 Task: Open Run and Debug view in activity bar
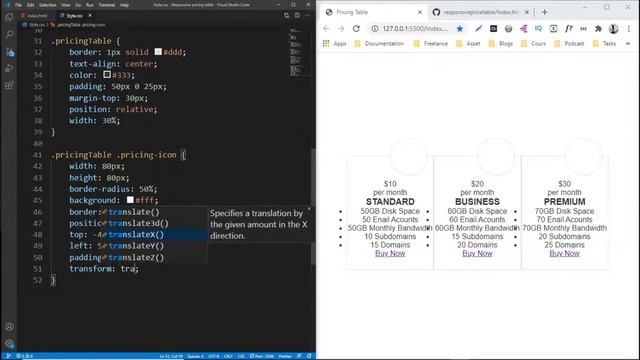coord(9,69)
